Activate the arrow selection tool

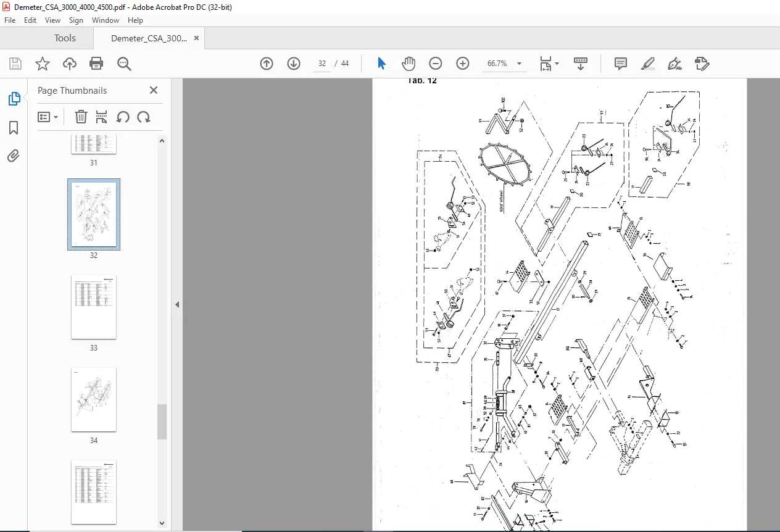tap(381, 64)
